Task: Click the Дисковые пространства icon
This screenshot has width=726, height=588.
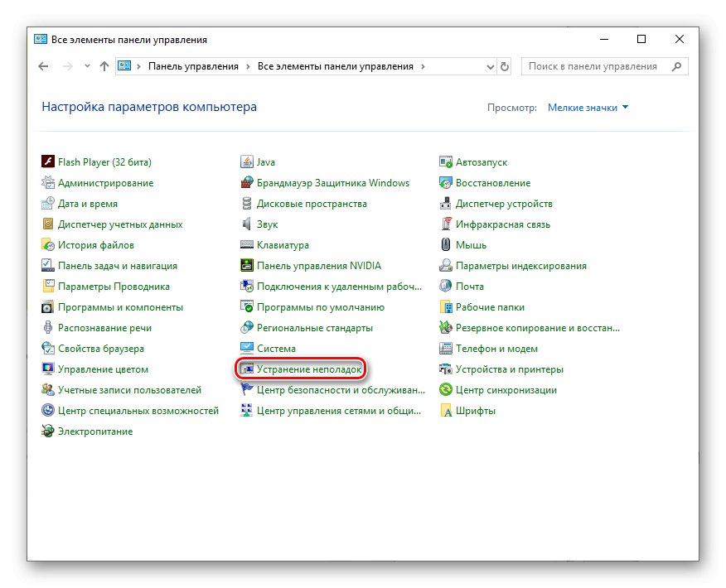Action: [x=247, y=204]
